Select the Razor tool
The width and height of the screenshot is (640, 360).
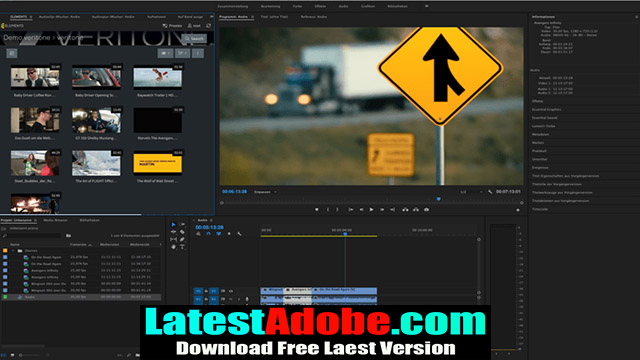pyautogui.click(x=182, y=232)
